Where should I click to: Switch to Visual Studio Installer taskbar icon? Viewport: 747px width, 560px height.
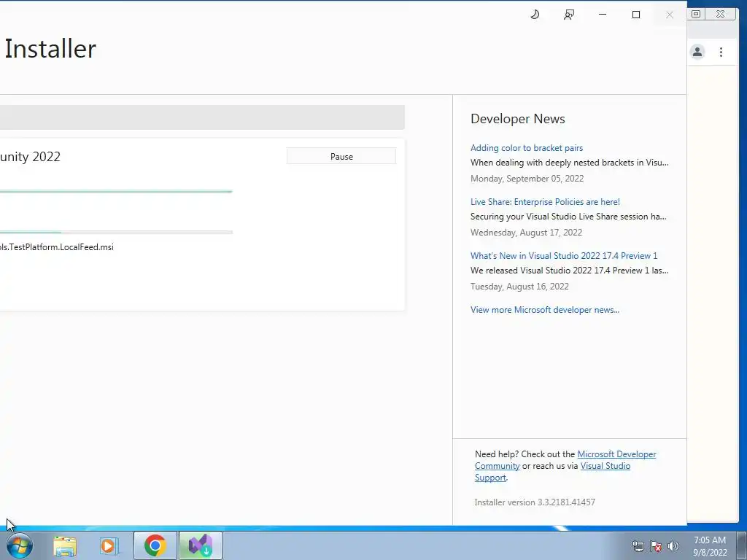click(201, 545)
